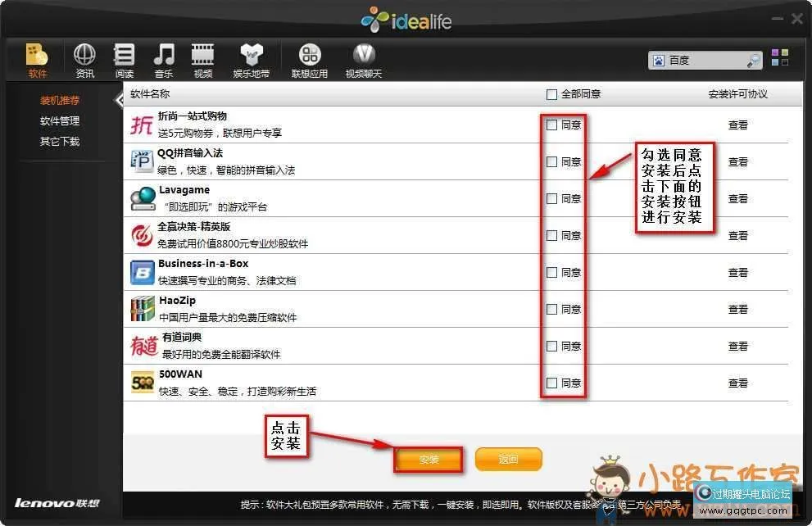
Task: Click inside the search input field
Action: click(x=709, y=59)
